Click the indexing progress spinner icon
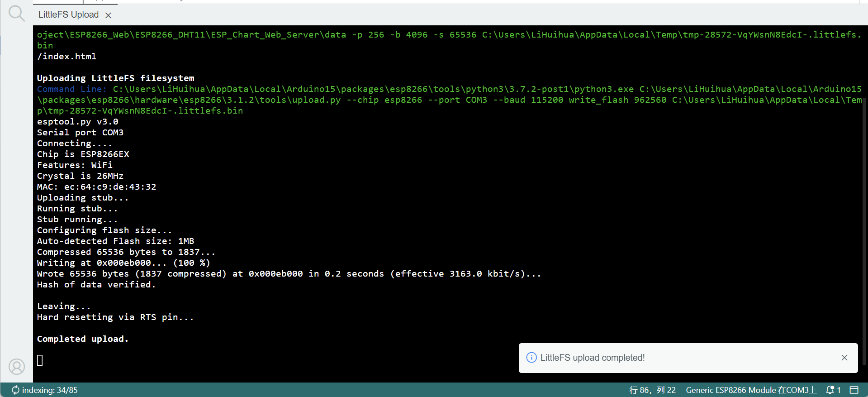The width and height of the screenshot is (868, 397). click(15, 390)
